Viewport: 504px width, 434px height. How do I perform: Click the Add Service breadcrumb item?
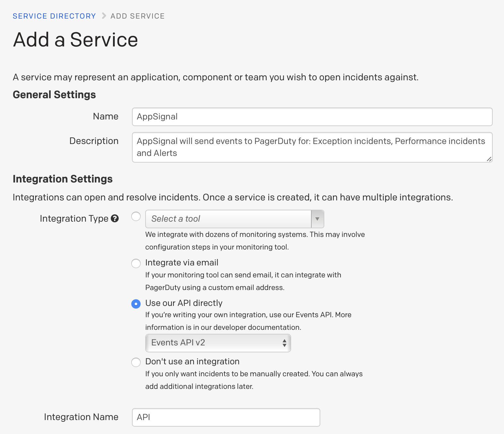(137, 16)
